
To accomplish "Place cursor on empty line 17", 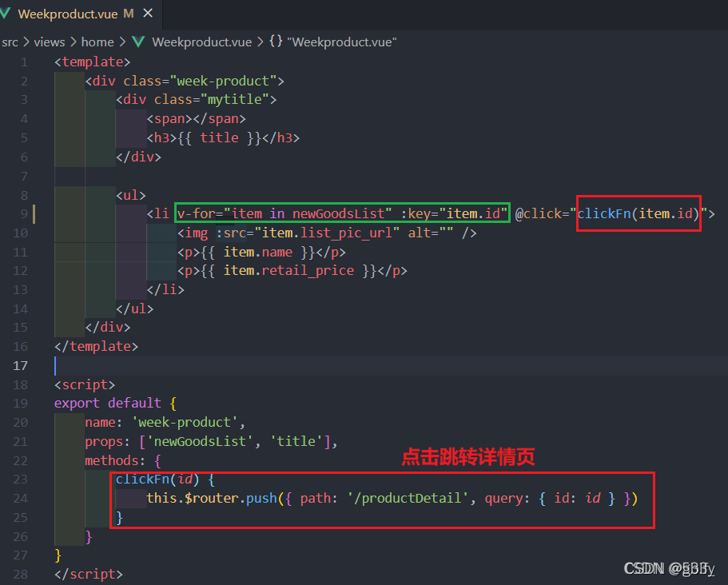I will click(x=390, y=366).
